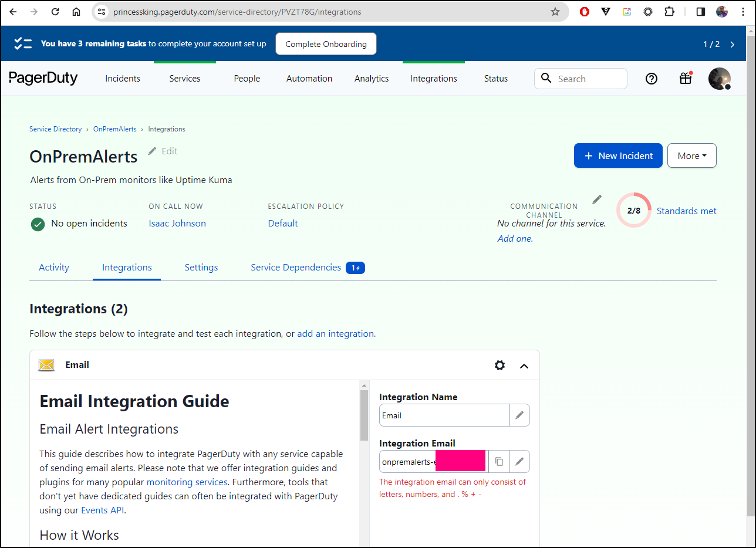Click the green status check icon
The height and width of the screenshot is (548, 756).
(x=38, y=224)
